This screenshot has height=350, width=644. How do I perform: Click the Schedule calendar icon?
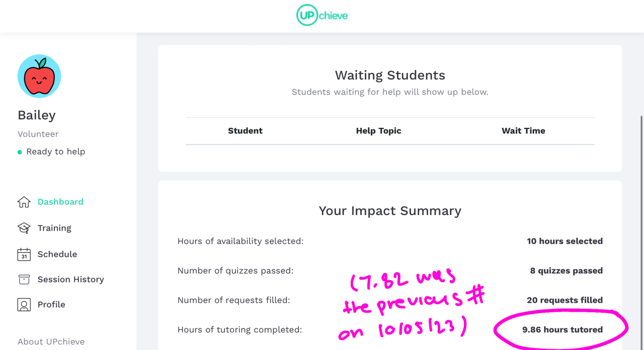coord(24,254)
